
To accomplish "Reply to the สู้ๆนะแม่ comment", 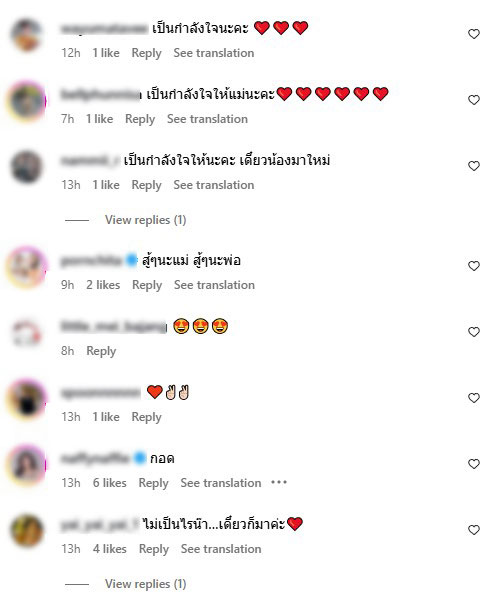I will click(147, 285).
